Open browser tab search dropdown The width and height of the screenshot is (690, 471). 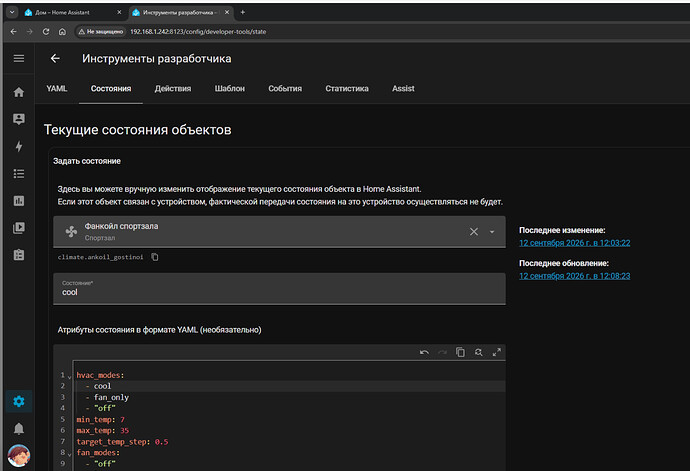(12, 12)
